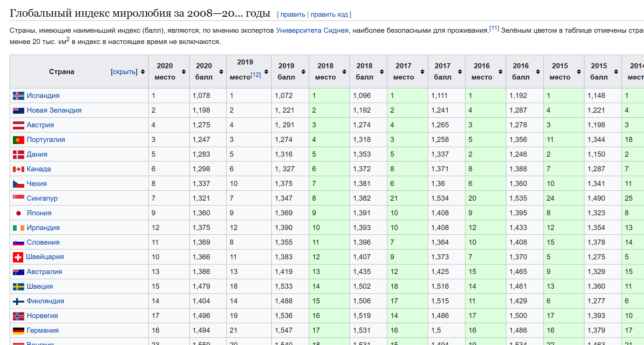Open the Канада article link
The image size is (644, 345).
(x=39, y=169)
